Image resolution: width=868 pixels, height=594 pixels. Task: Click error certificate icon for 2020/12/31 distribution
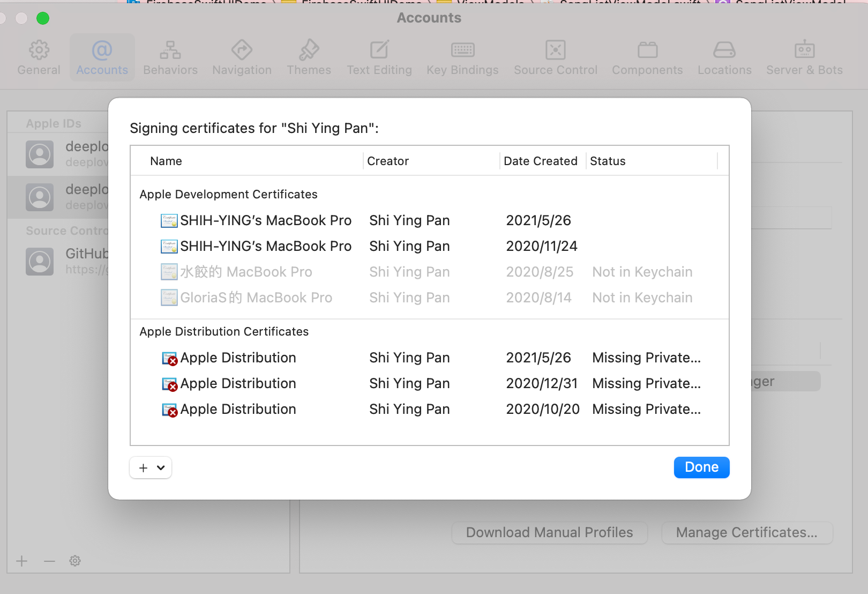click(x=169, y=384)
